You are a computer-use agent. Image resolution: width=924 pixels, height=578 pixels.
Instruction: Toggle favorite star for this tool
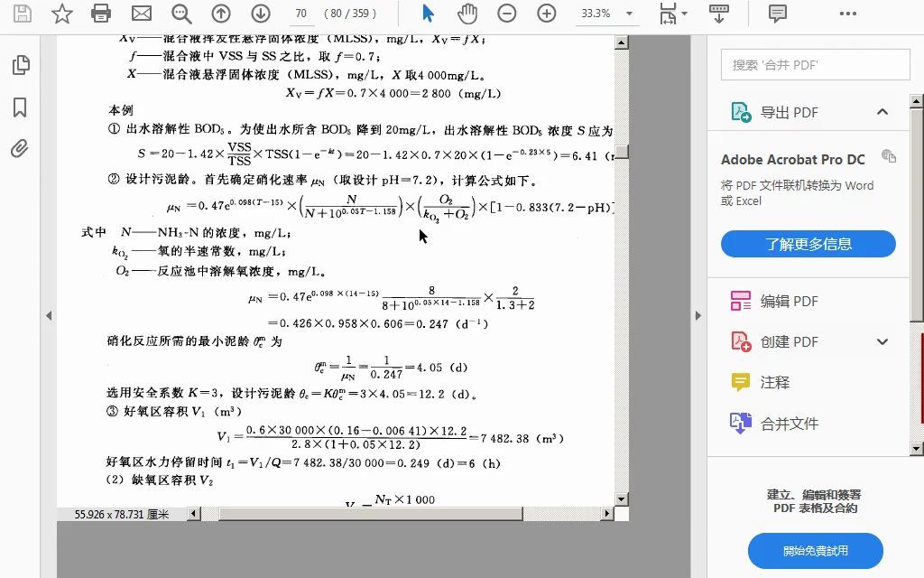pyautogui.click(x=61, y=14)
